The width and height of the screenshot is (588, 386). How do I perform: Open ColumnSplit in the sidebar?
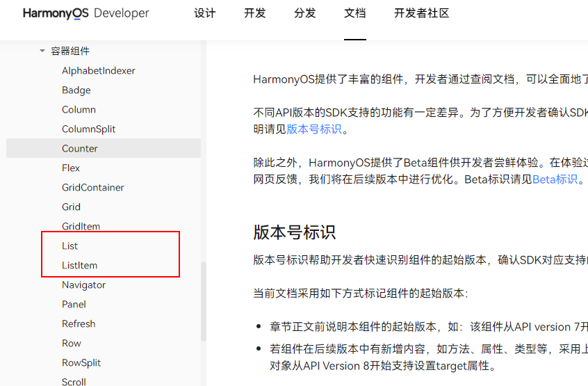pos(88,129)
